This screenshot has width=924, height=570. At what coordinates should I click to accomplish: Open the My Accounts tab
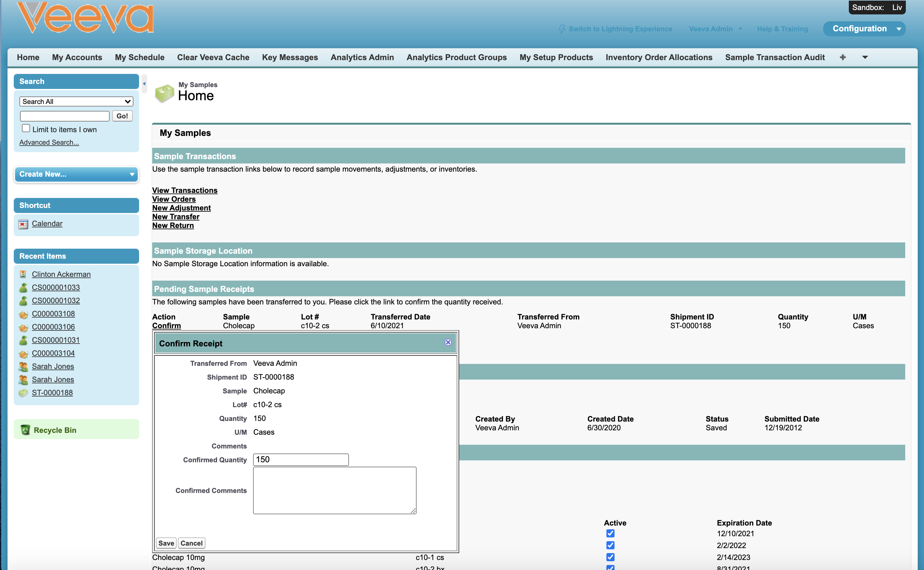click(77, 57)
